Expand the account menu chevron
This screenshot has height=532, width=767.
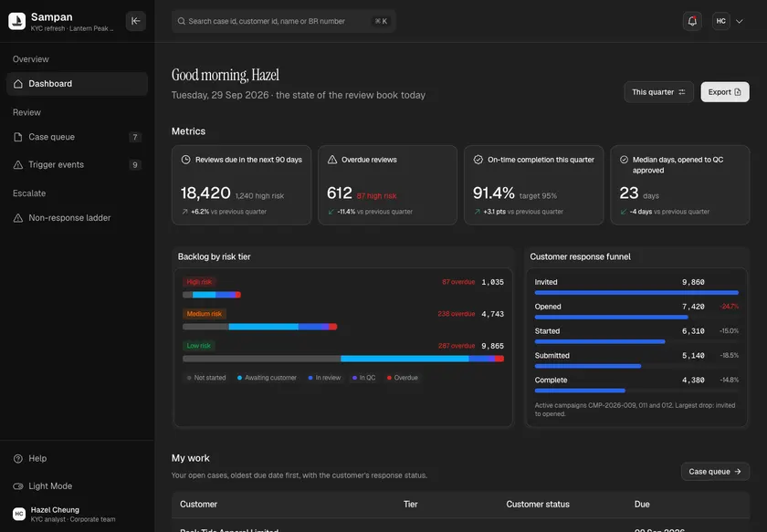pyautogui.click(x=740, y=21)
